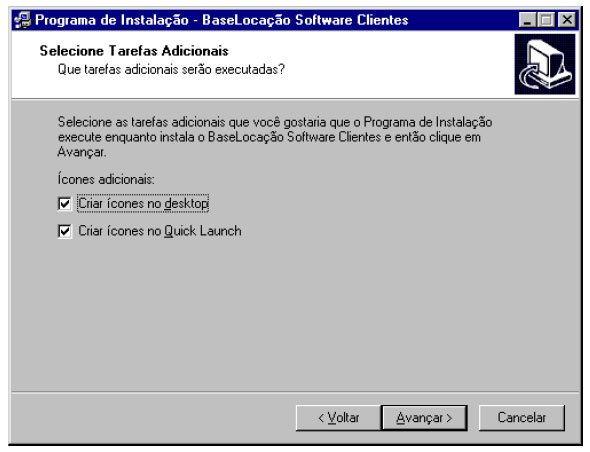Click the 'Ícones adicionais:' group label
Screen dimensions: 590x452
[106, 179]
